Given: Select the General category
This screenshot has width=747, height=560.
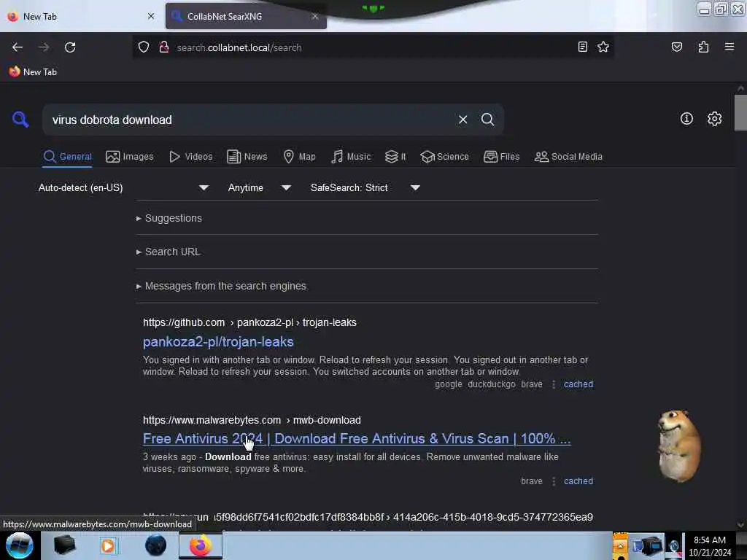Looking at the screenshot, I should pyautogui.click(x=67, y=157).
